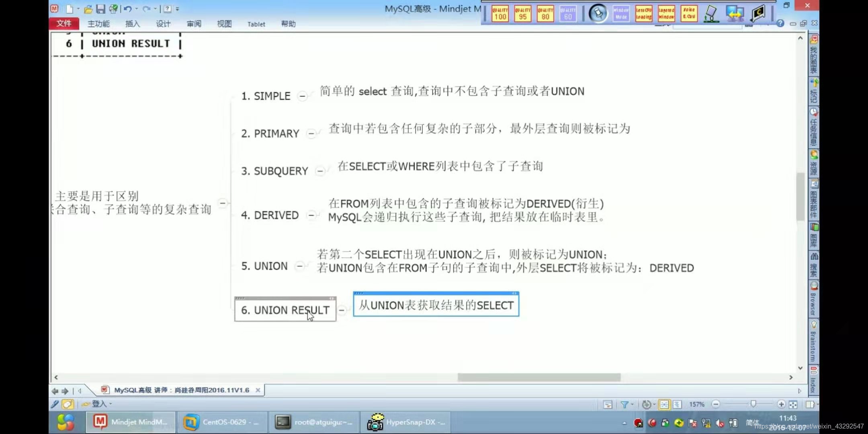868x434 pixels.
Task: Select the Quality 100 overlay button
Action: (x=500, y=13)
